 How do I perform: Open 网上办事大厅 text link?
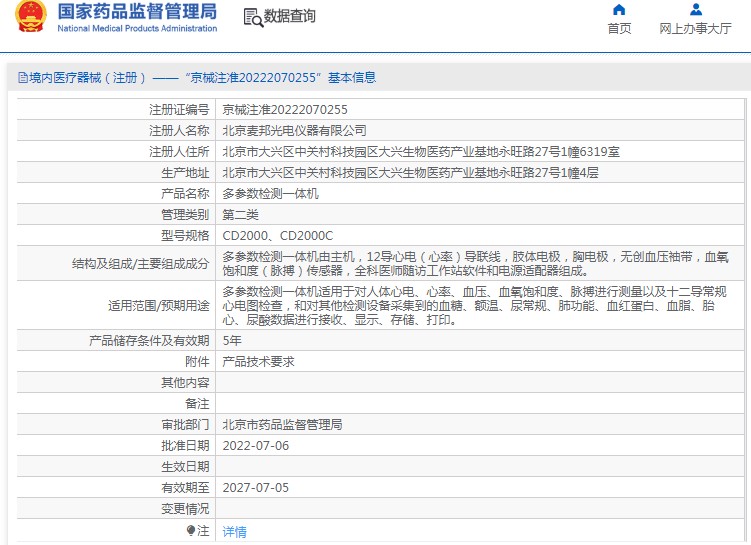[695, 29]
